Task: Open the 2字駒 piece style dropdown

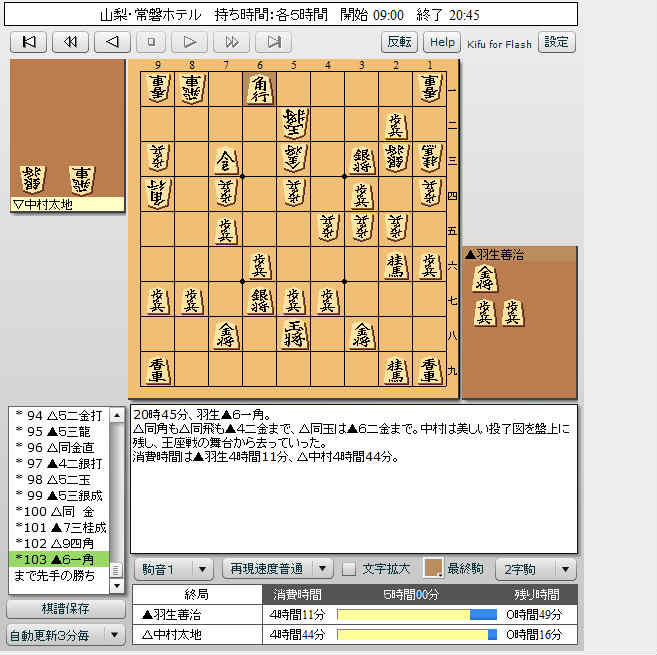Action: coord(536,569)
